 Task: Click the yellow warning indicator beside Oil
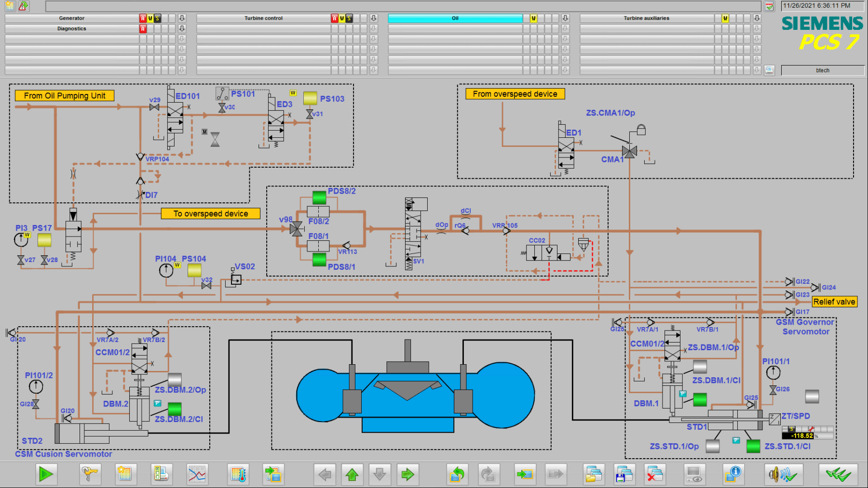click(533, 18)
